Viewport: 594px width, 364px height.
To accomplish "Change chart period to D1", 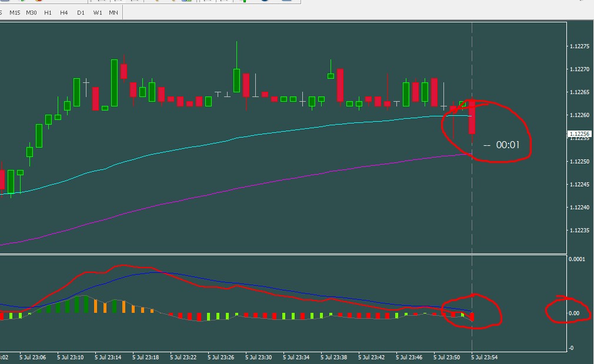I will [81, 12].
